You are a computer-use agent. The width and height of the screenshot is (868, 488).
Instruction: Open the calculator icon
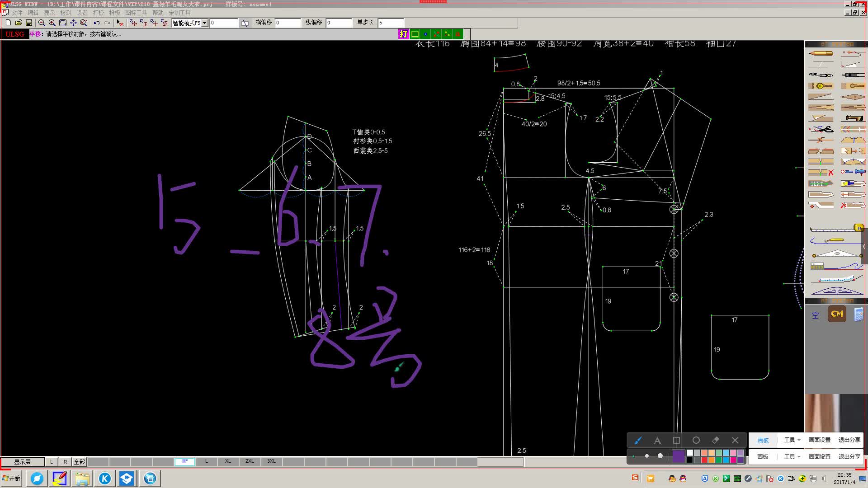pyautogui.click(x=858, y=314)
